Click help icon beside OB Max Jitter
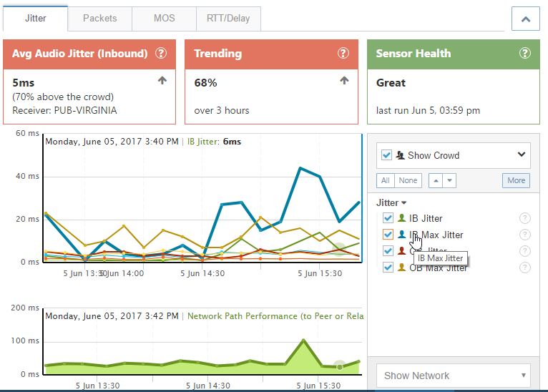This screenshot has width=548, height=392. click(x=524, y=268)
